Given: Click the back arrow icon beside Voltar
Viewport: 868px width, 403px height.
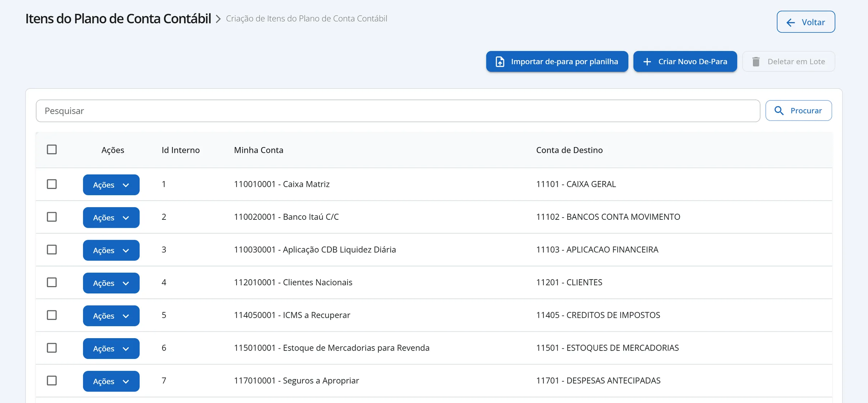Looking at the screenshot, I should [x=791, y=22].
